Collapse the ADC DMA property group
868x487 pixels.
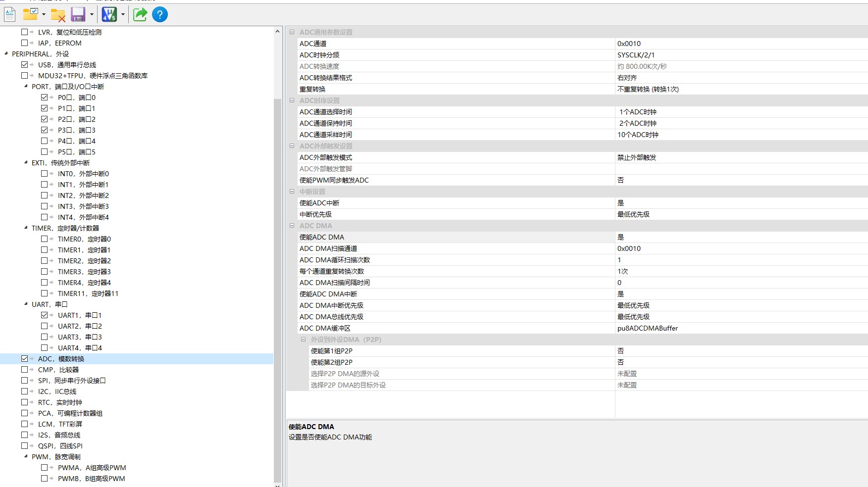tap(292, 226)
